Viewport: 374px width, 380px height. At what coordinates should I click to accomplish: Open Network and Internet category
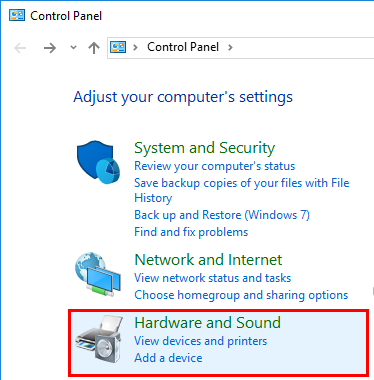(208, 260)
